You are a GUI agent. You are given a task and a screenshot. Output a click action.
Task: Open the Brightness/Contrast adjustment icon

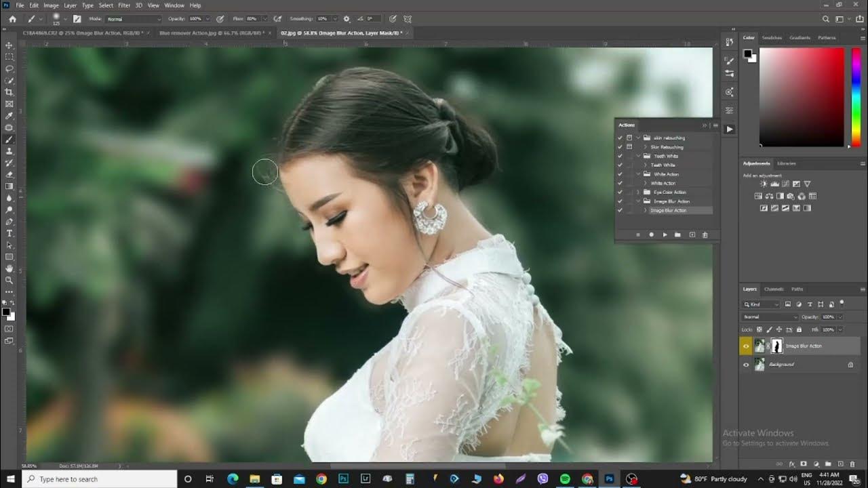point(764,184)
